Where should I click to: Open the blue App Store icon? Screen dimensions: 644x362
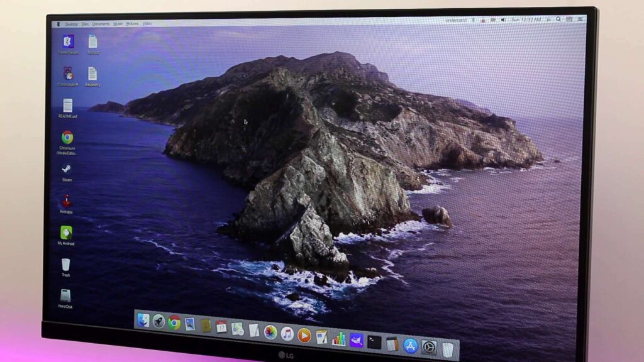[x=410, y=346]
